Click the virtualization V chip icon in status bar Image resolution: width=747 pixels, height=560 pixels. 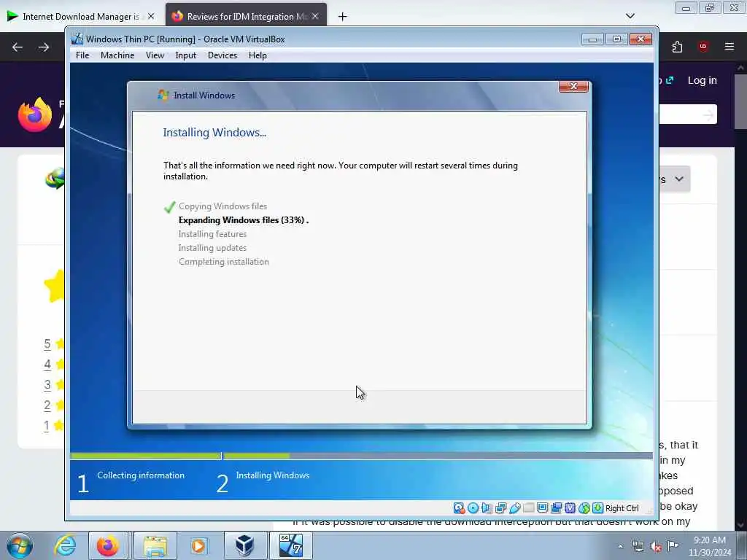pyautogui.click(x=570, y=508)
